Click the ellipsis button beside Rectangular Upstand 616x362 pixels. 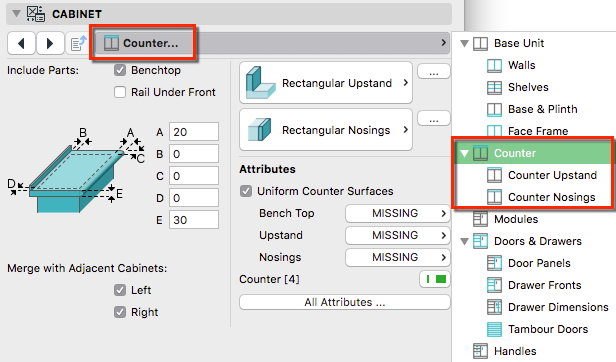click(434, 72)
